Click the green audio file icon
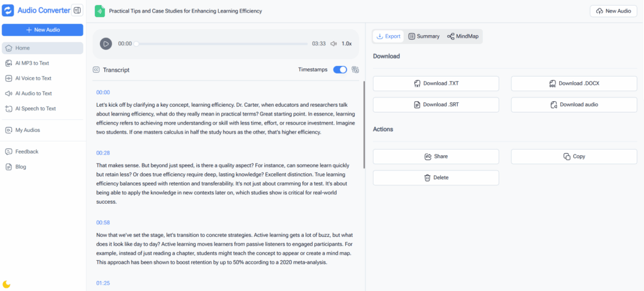This screenshot has width=644, height=291. point(100,11)
